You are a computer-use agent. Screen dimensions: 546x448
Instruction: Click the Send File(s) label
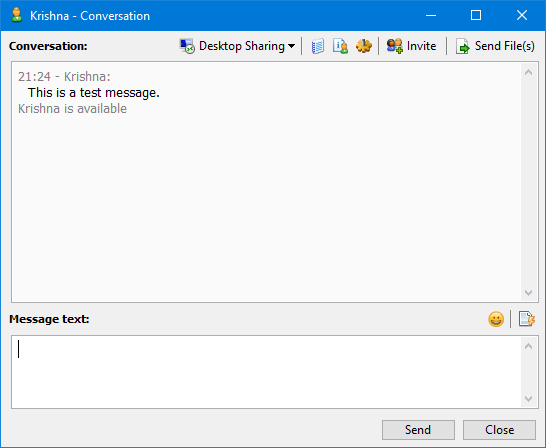point(505,46)
